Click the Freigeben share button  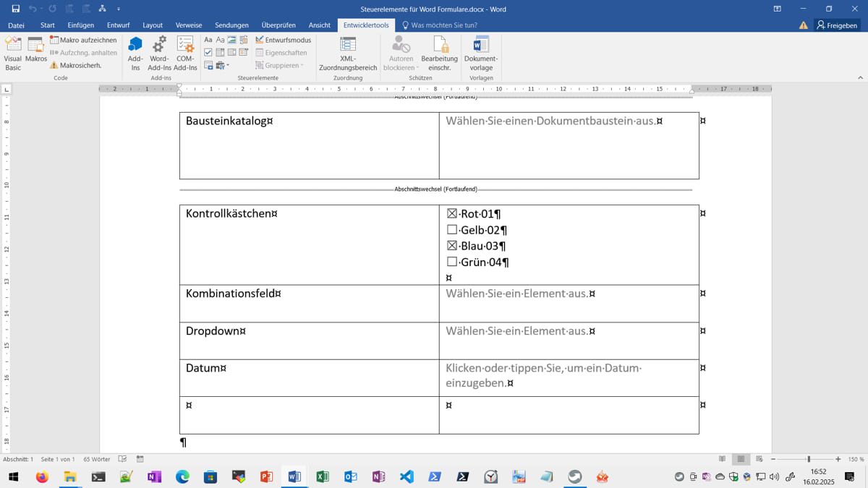(x=837, y=25)
